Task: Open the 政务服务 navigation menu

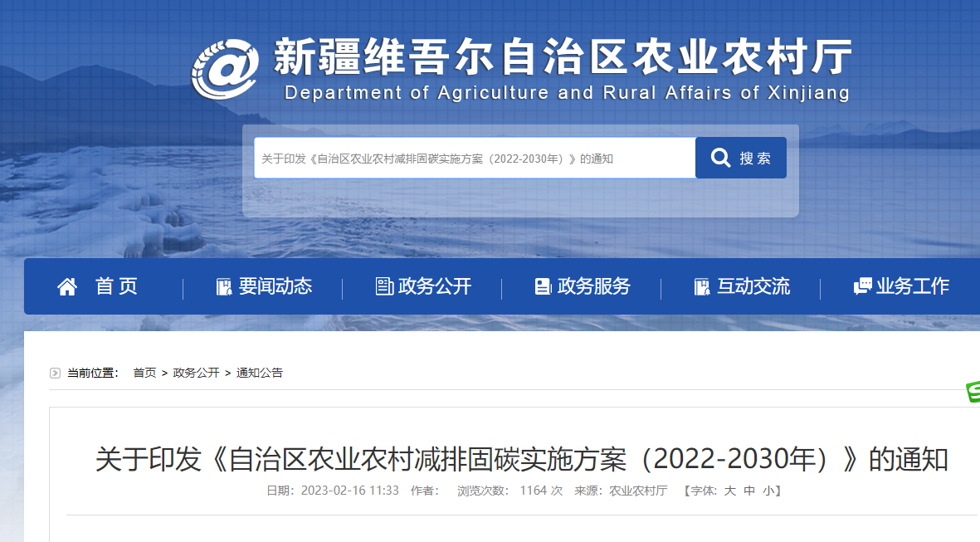Action: (593, 286)
